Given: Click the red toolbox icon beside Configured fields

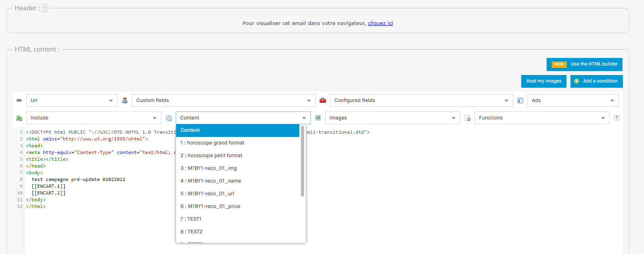Looking at the screenshot, I should (x=323, y=100).
